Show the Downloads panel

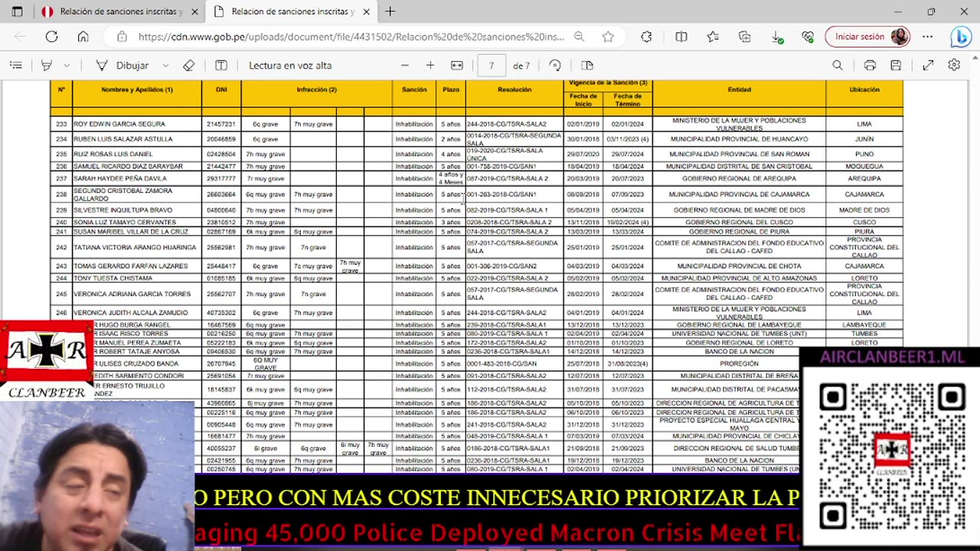tap(776, 36)
